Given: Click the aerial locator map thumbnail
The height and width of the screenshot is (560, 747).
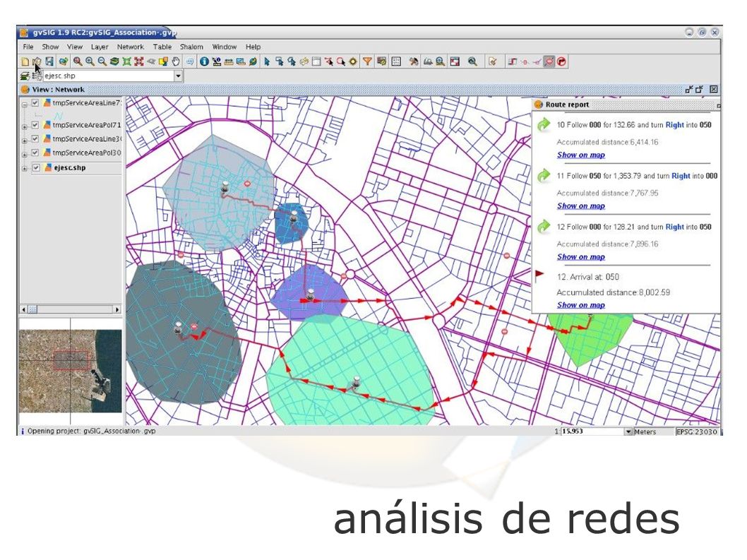Looking at the screenshot, I should click(x=71, y=371).
